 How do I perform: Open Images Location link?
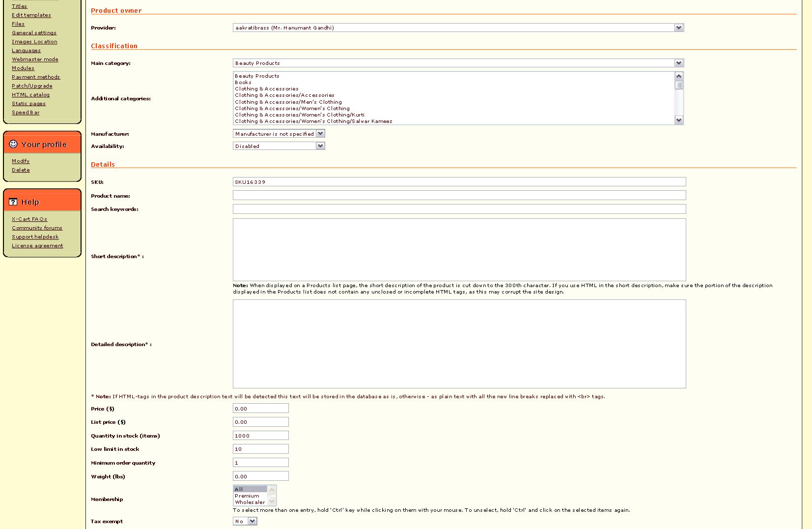coord(34,42)
